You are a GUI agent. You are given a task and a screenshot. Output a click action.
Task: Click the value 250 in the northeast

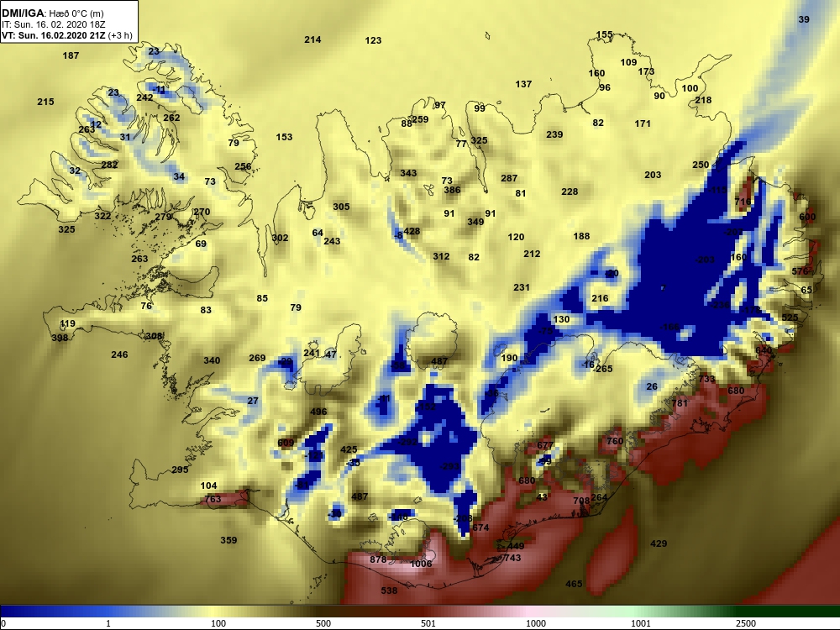click(701, 165)
